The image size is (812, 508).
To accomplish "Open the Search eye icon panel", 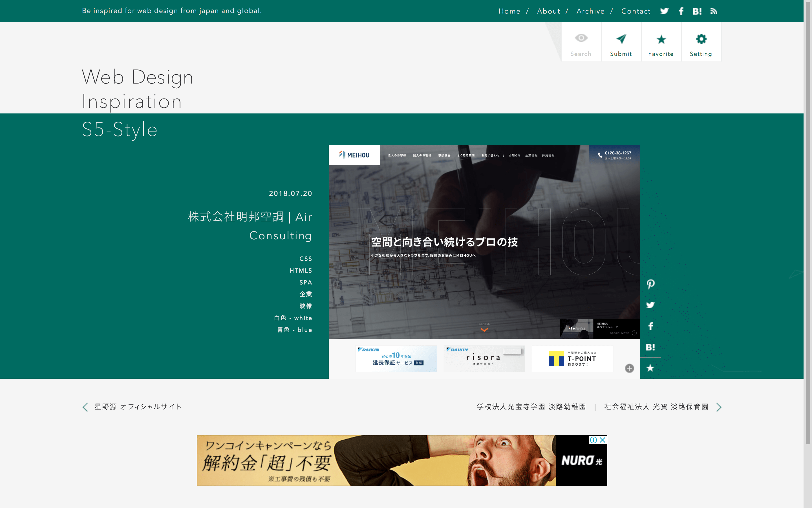I will point(581,42).
